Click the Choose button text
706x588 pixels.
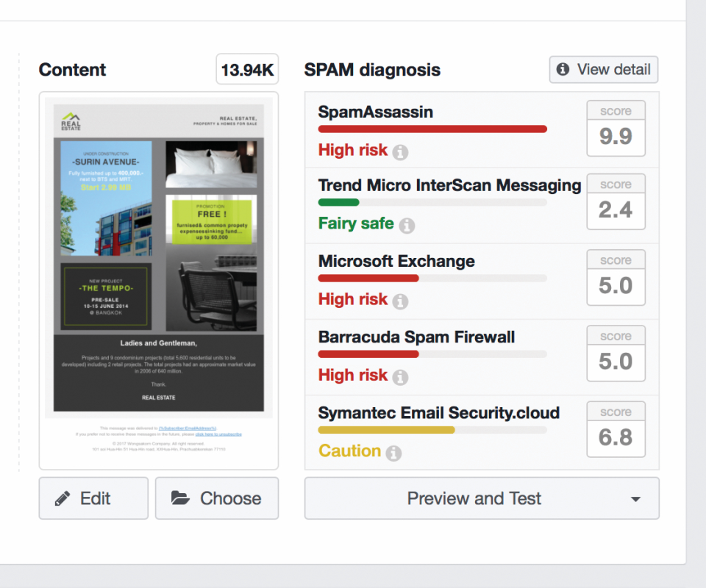click(x=230, y=498)
